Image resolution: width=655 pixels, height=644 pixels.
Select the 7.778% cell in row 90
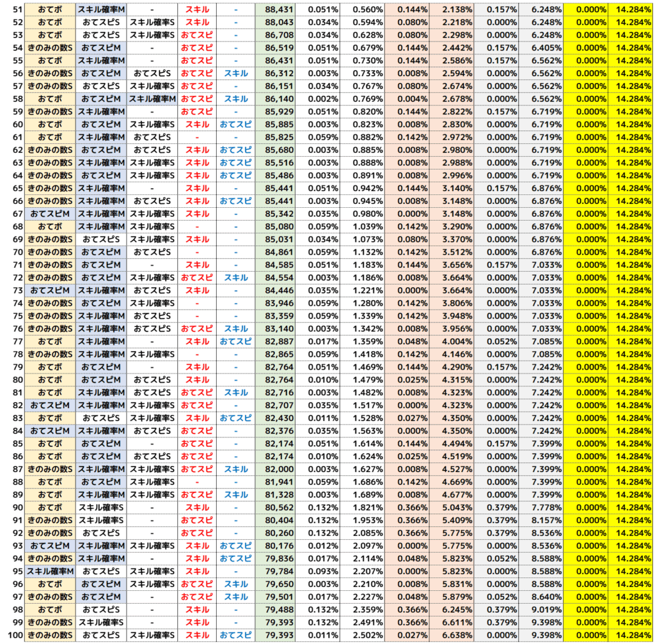click(541, 507)
